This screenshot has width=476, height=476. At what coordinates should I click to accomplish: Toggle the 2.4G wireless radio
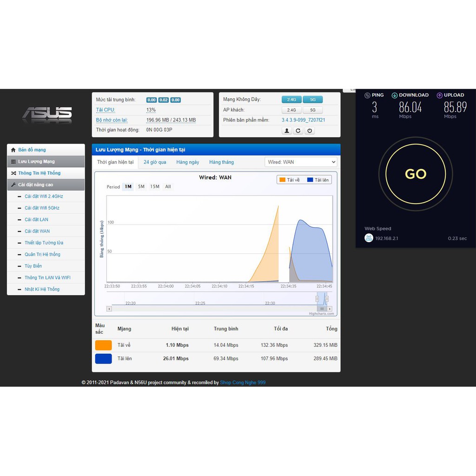291,99
